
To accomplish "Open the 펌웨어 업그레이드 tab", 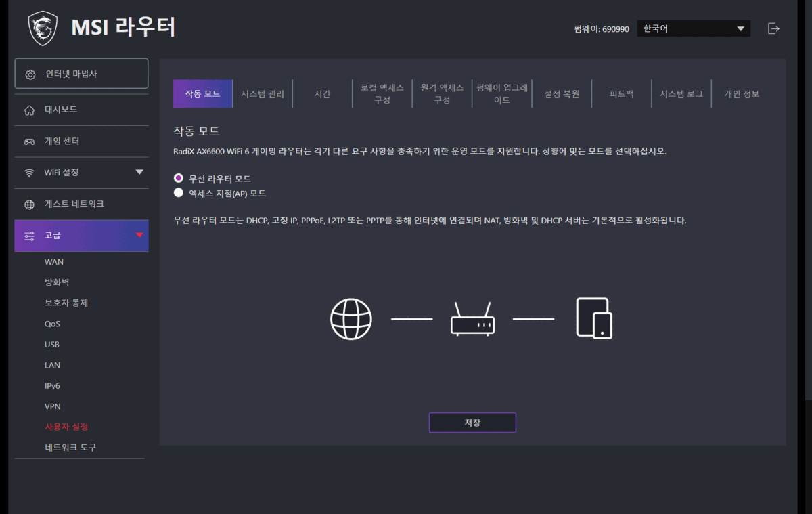I will tap(501, 94).
